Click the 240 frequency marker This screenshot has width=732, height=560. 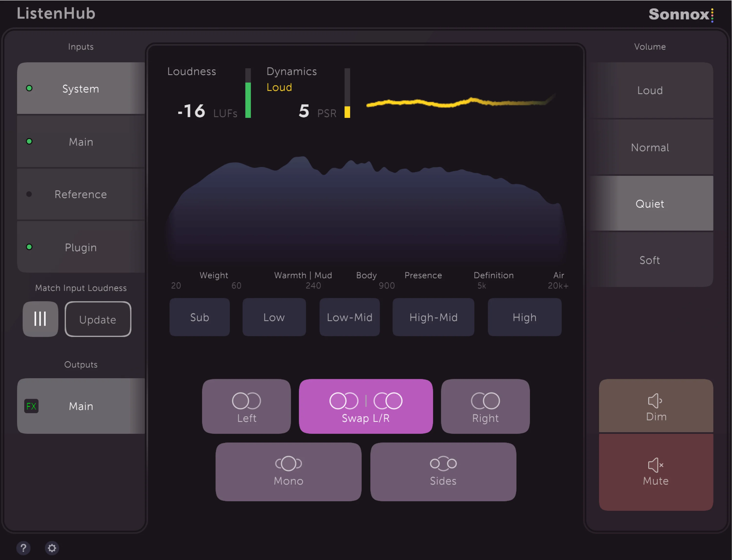313,286
